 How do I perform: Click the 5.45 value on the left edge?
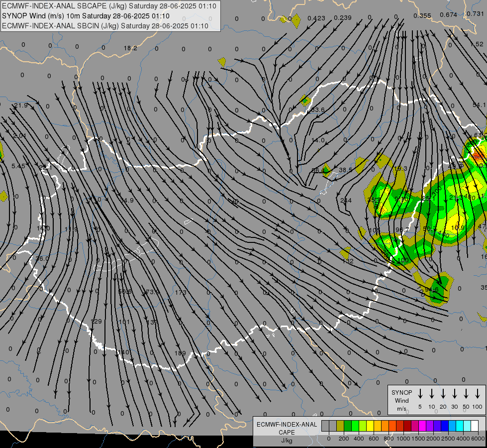coord(18,166)
